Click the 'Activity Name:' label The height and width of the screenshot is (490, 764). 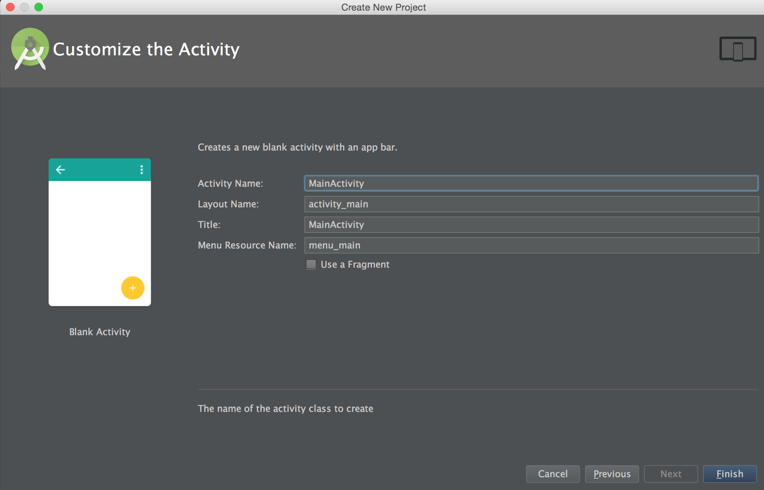[x=230, y=184]
